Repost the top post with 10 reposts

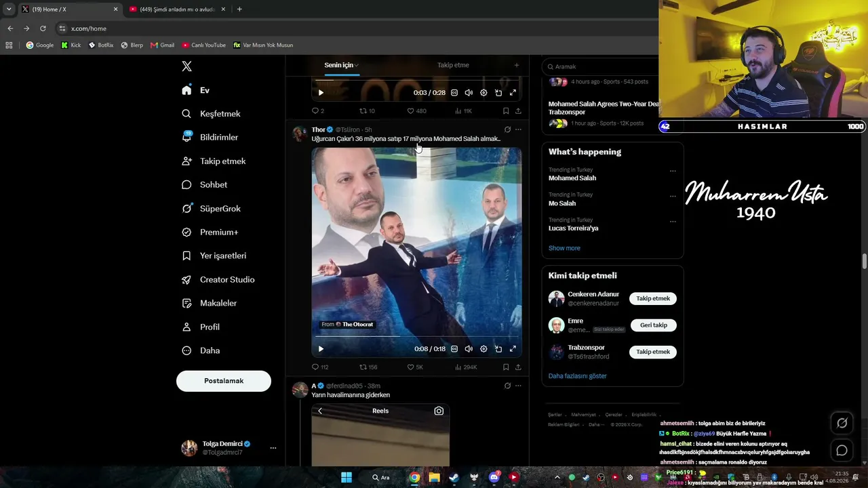tap(363, 111)
